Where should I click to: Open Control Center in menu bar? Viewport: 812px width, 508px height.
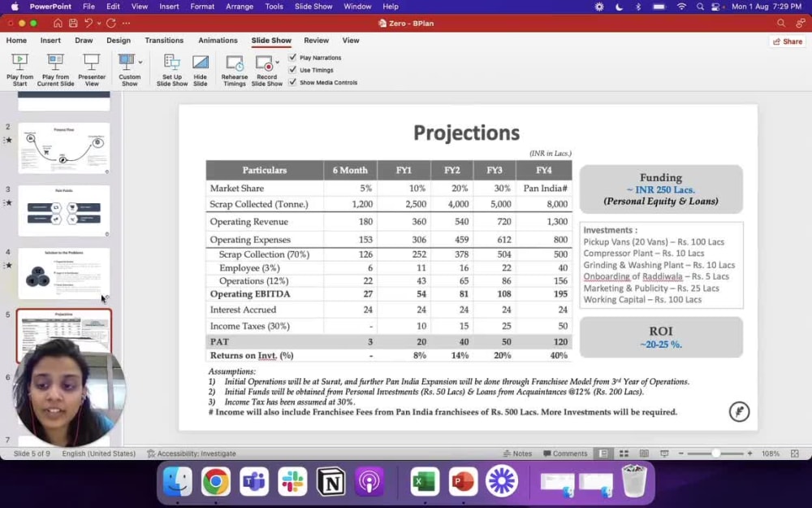[x=716, y=7]
